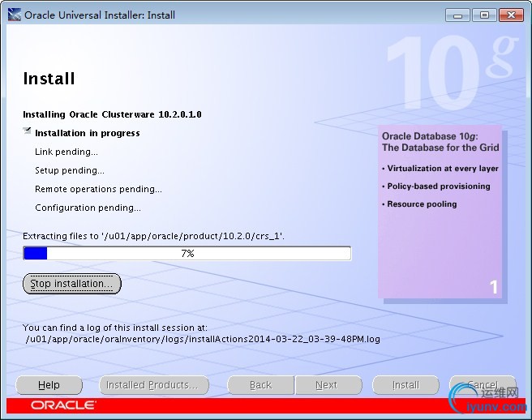Click 'You can find a log' text
The image size is (532, 420).
point(115,328)
